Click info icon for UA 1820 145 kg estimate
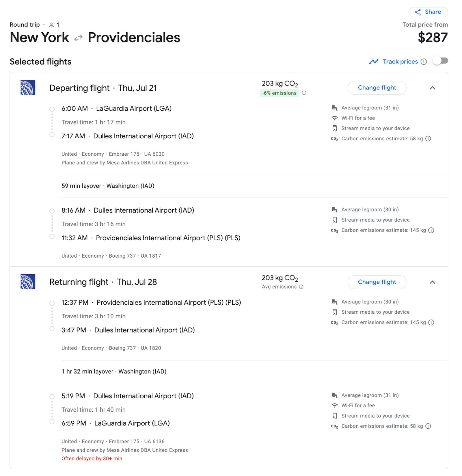The width and height of the screenshot is (462, 476). [x=431, y=322]
